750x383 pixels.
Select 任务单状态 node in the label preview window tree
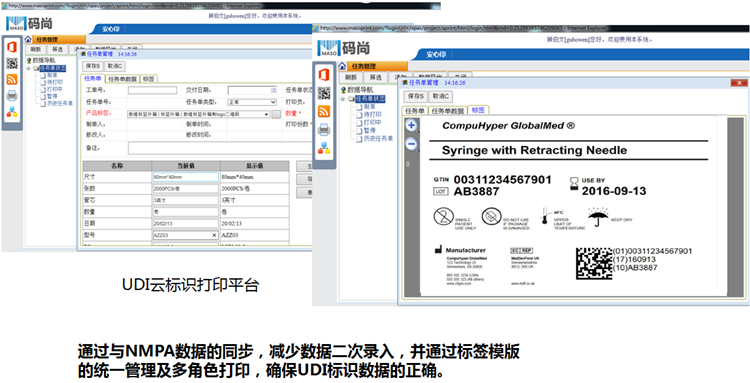370,99
